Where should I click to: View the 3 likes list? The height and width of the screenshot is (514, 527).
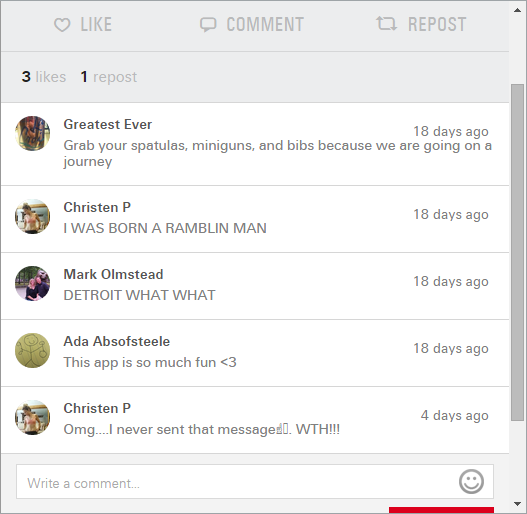click(x=44, y=77)
